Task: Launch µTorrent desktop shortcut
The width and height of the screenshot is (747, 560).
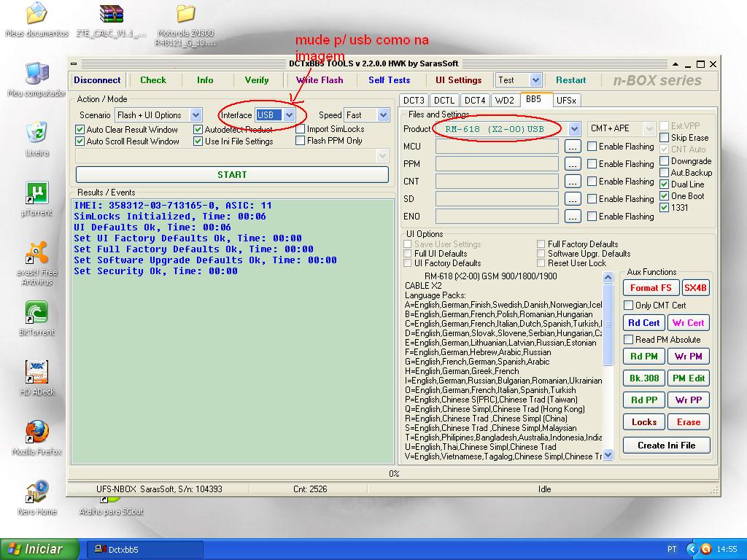Action: tap(37, 199)
